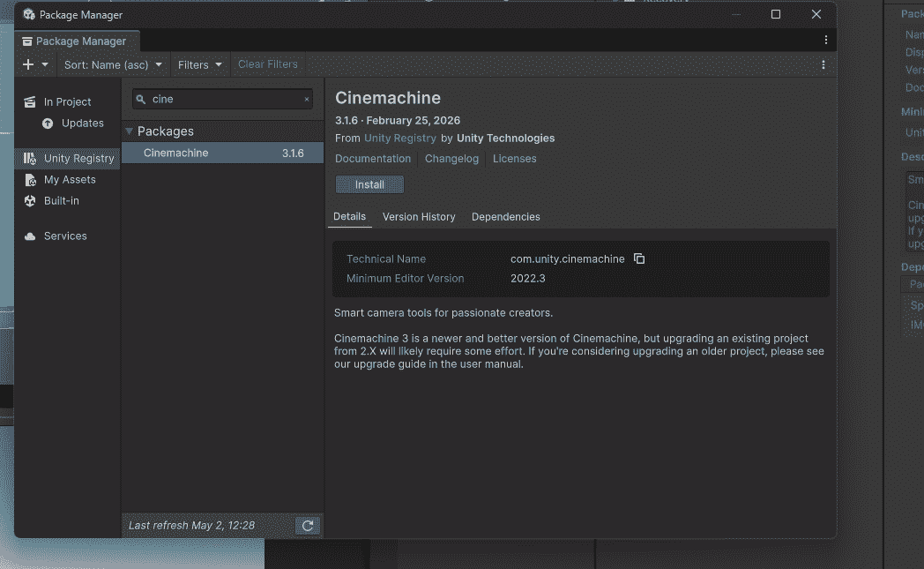This screenshot has height=569, width=924.
Task: Select My Assets in the sidebar
Action: point(67,179)
